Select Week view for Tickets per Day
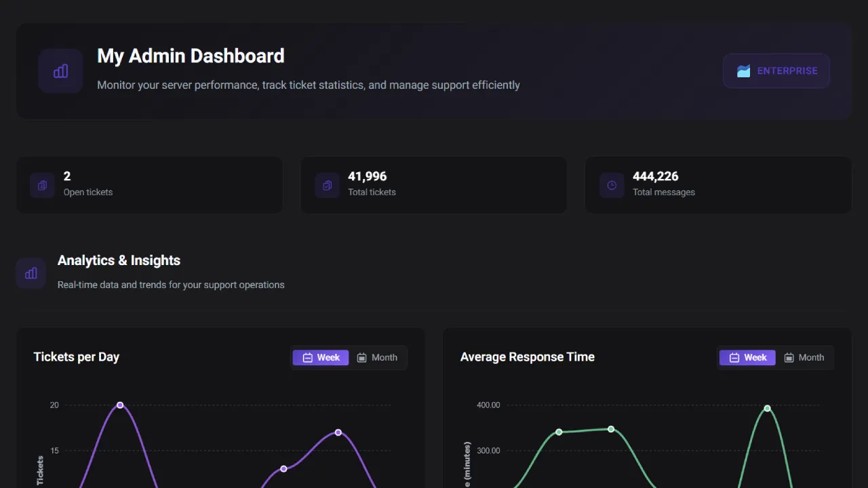This screenshot has height=488, width=868. tap(321, 358)
